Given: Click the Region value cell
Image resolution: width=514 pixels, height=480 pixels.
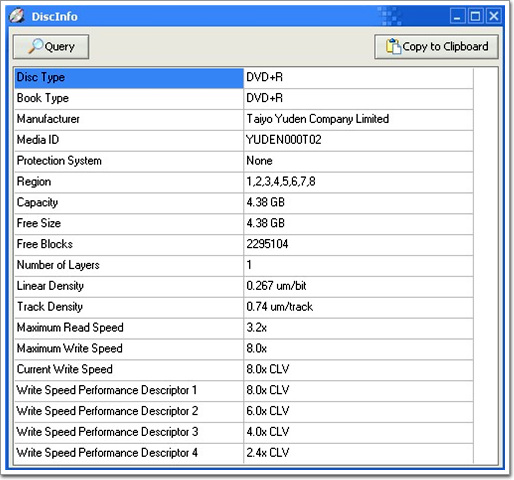Looking at the screenshot, I should 358,182.
